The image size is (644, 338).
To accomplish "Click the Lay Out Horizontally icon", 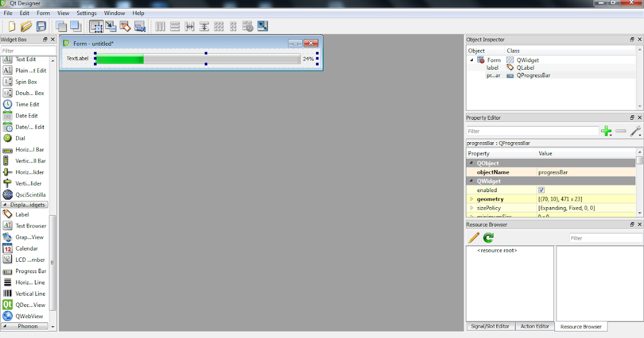I will pos(160,26).
